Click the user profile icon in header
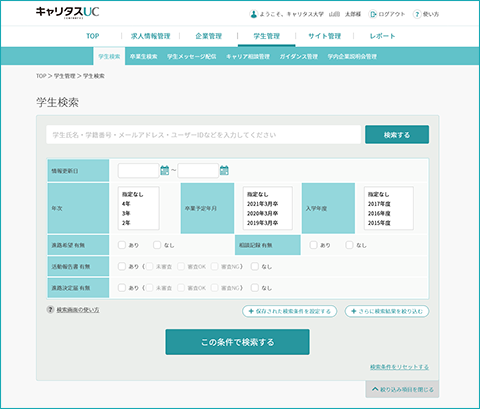 (254, 14)
